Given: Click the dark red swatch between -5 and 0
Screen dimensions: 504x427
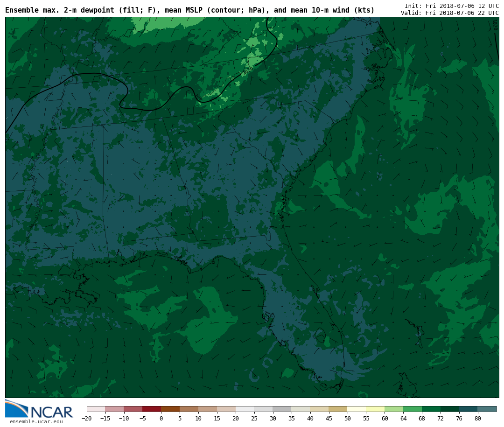Looking at the screenshot, I should pyautogui.click(x=152, y=409).
